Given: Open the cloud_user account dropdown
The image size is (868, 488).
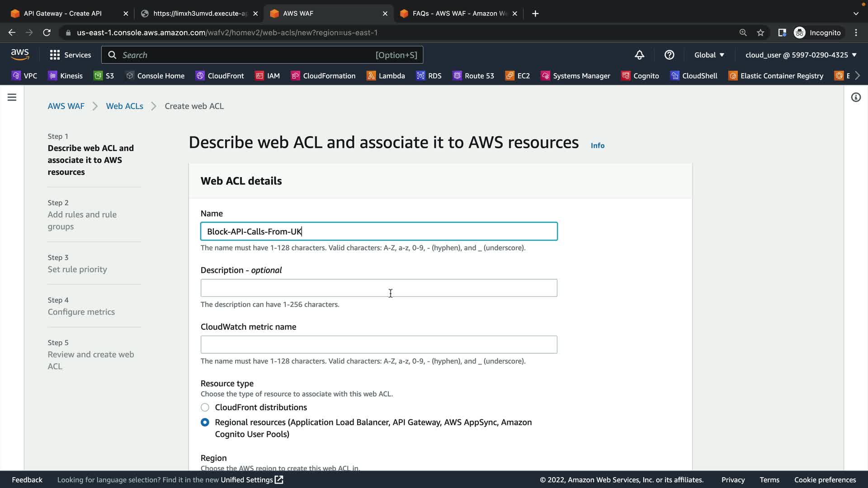Looking at the screenshot, I should pyautogui.click(x=801, y=55).
